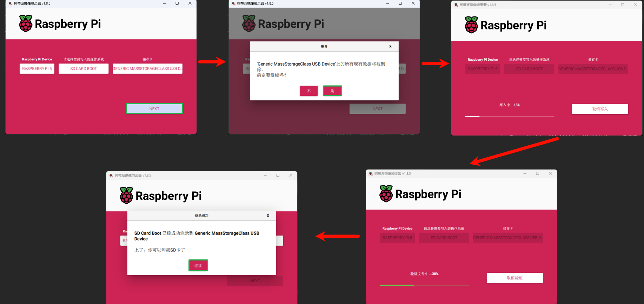644x304 pixels.
Task: Open GENERIC MASSSTORAGECLASS storage chooser in top-left window
Action: pyautogui.click(x=147, y=69)
